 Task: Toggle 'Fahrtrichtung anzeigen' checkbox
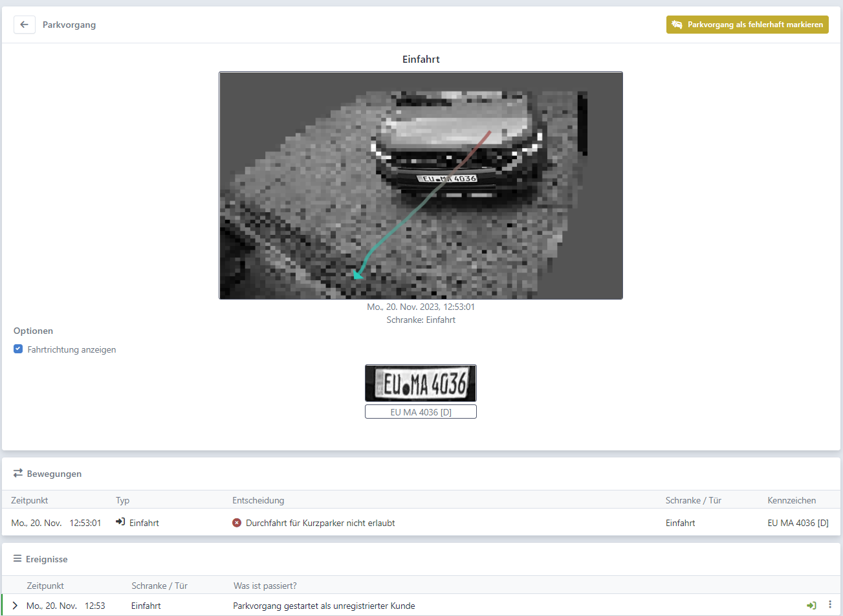(x=18, y=349)
